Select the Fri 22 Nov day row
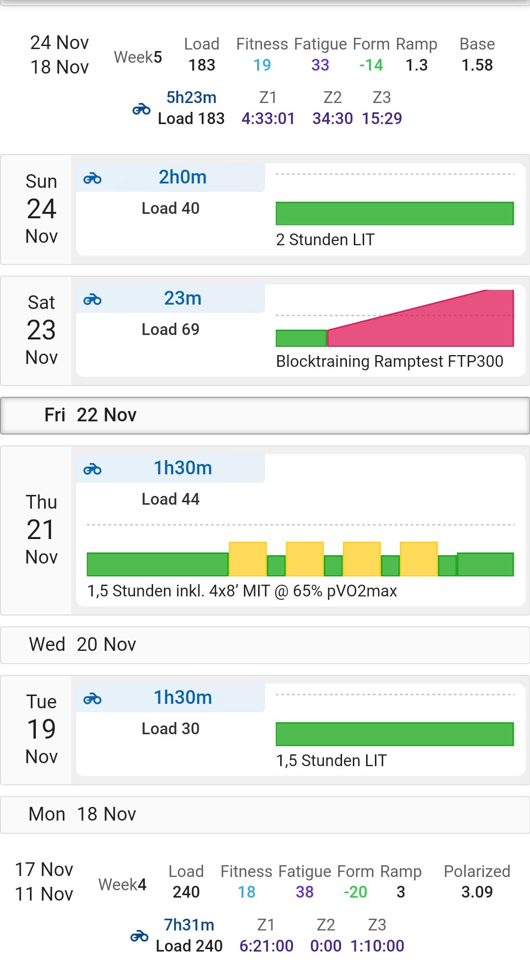 pos(265,415)
